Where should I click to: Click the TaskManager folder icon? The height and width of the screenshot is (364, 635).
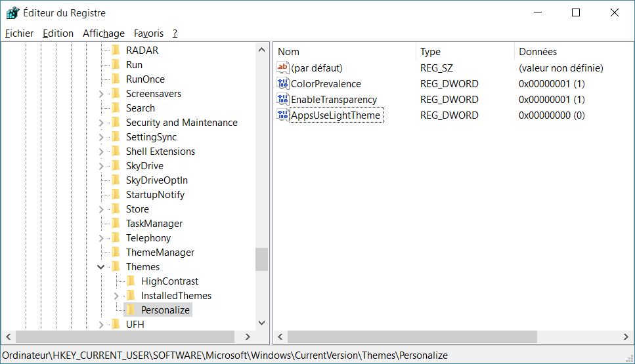click(x=116, y=223)
